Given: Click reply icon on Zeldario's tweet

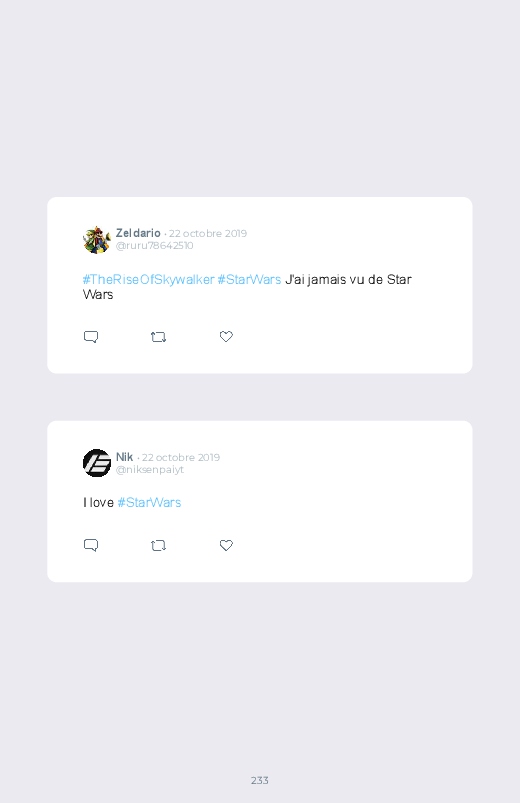Looking at the screenshot, I should point(91,336).
